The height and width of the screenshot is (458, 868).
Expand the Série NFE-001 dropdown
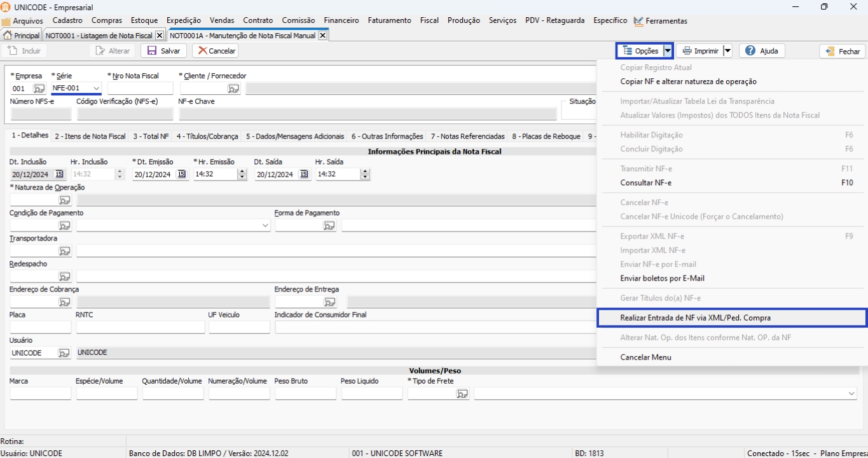pos(96,88)
